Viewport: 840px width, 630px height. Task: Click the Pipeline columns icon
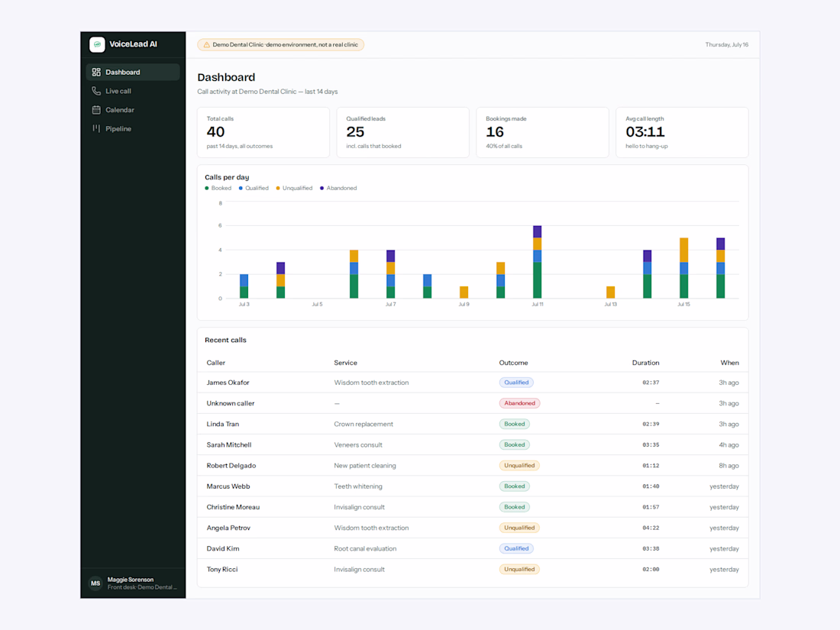(x=96, y=128)
